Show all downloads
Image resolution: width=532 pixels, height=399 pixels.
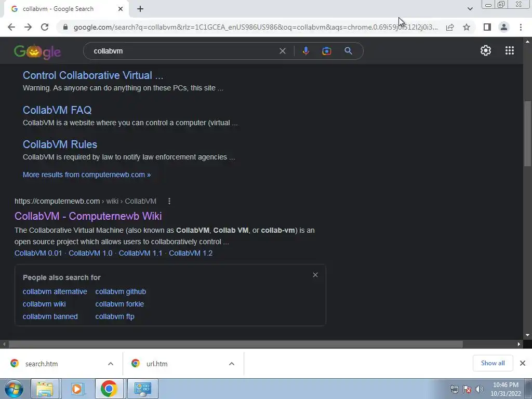tap(493, 363)
